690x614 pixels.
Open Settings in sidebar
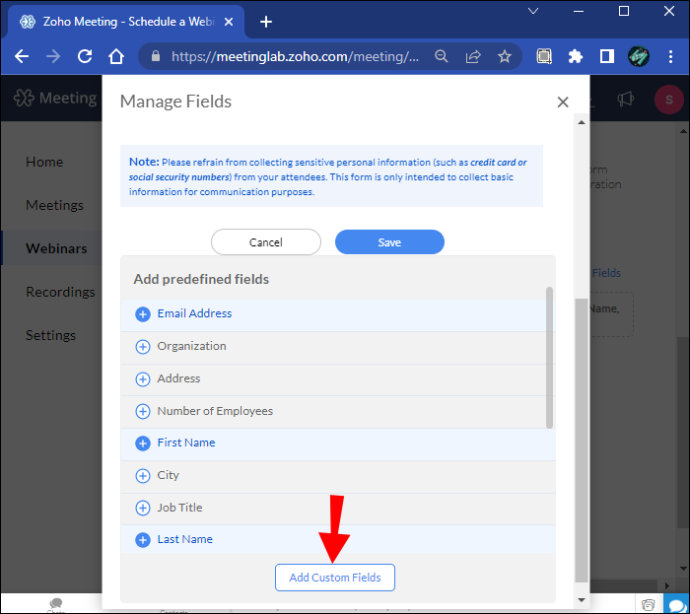pyautogui.click(x=51, y=335)
